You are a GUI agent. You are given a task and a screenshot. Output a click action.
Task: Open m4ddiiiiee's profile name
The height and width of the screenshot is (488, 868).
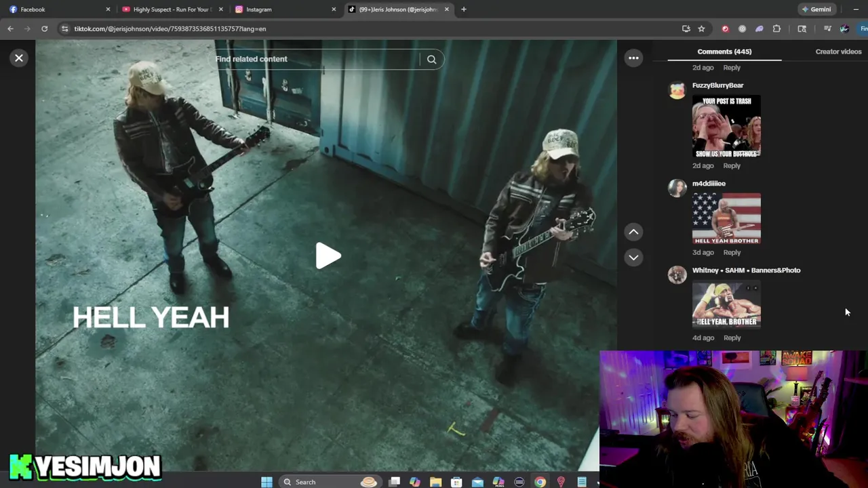tap(709, 184)
